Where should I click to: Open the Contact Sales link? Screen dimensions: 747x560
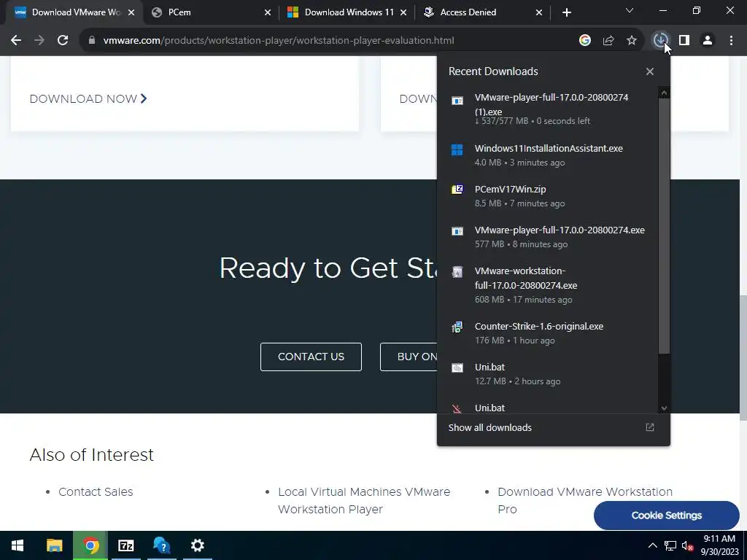coord(96,492)
